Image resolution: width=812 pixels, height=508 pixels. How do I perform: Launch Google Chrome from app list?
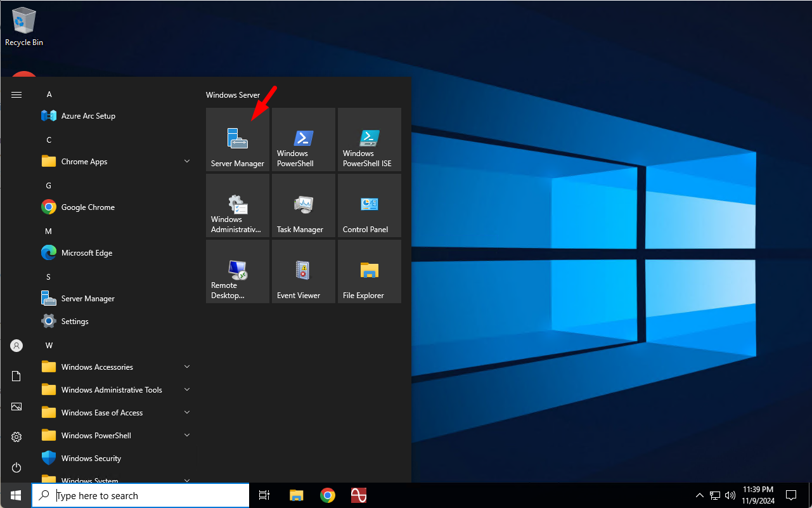117,207
